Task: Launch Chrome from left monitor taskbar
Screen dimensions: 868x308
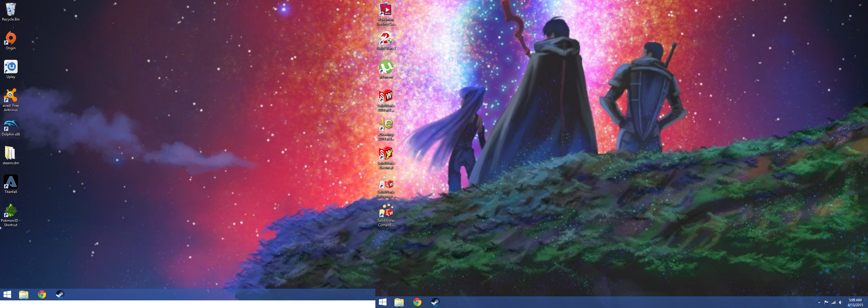Action: (x=42, y=295)
